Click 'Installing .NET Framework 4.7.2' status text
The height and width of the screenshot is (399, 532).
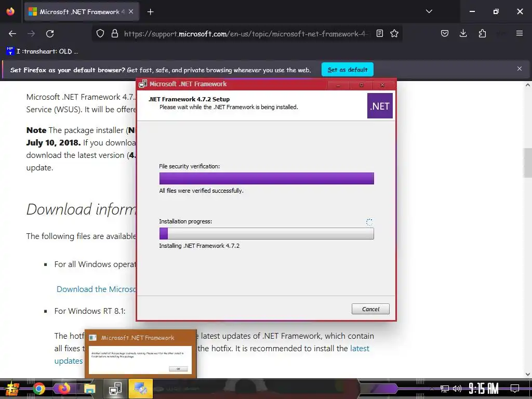[199, 246]
